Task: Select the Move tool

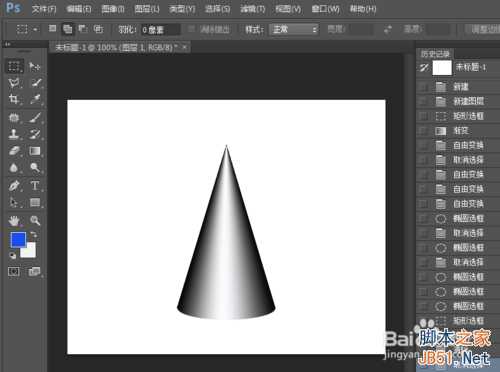Action: point(35,66)
